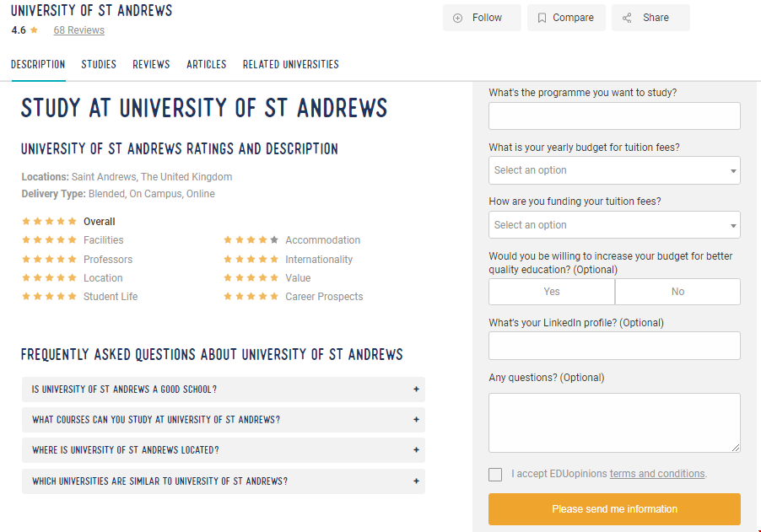Click the plus icon on the similar universities question
This screenshot has height=532, width=761.
coord(416,481)
